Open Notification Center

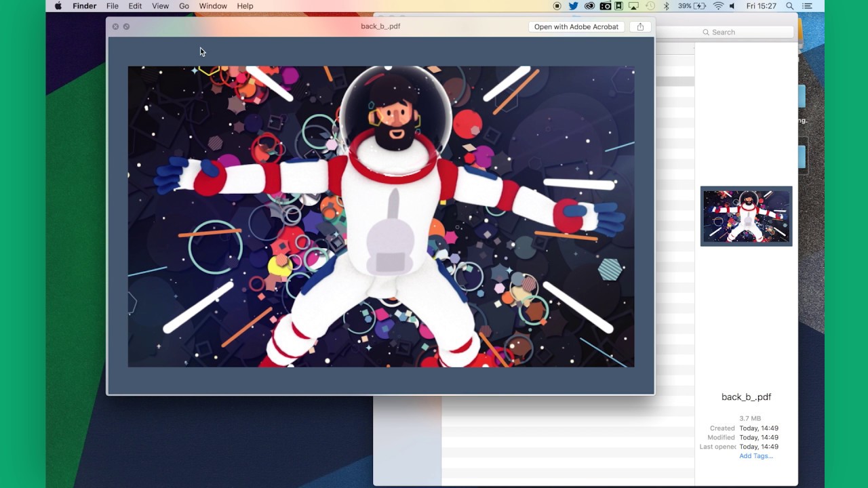[x=808, y=6]
